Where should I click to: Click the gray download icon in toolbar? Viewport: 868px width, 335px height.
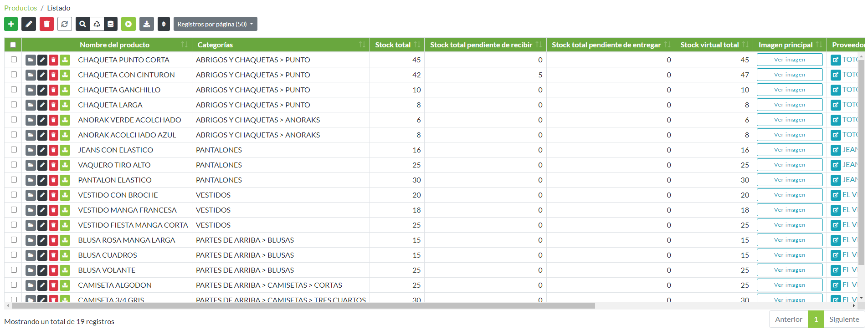146,24
